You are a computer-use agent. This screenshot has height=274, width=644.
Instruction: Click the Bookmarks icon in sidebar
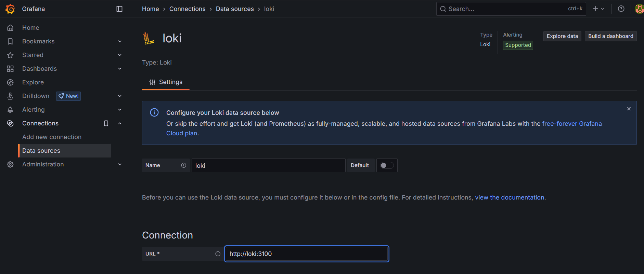tap(10, 41)
